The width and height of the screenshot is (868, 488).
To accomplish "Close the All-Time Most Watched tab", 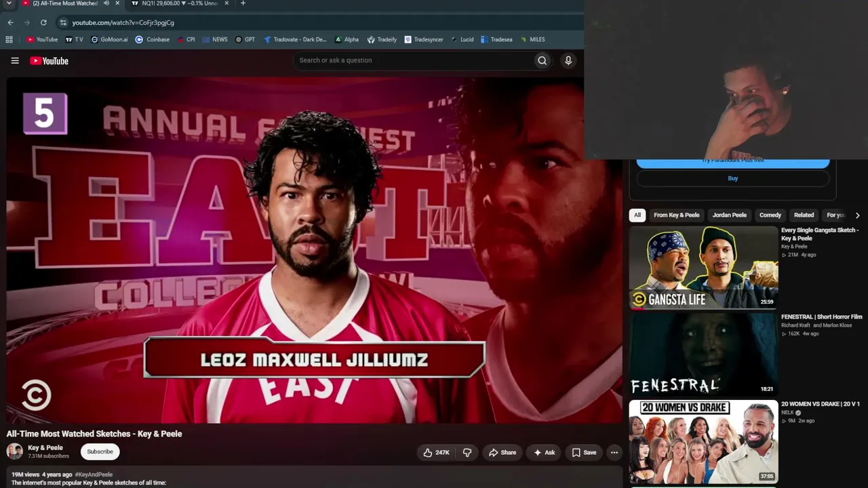I will coord(117,3).
